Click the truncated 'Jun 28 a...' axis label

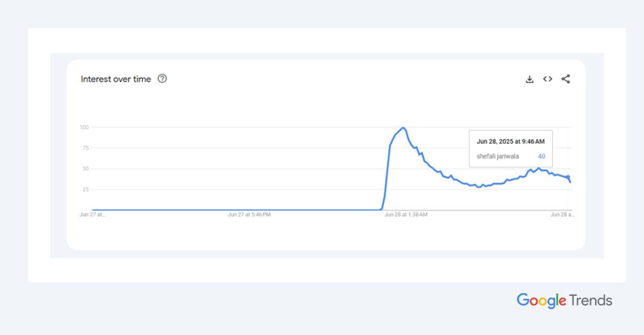point(562,214)
